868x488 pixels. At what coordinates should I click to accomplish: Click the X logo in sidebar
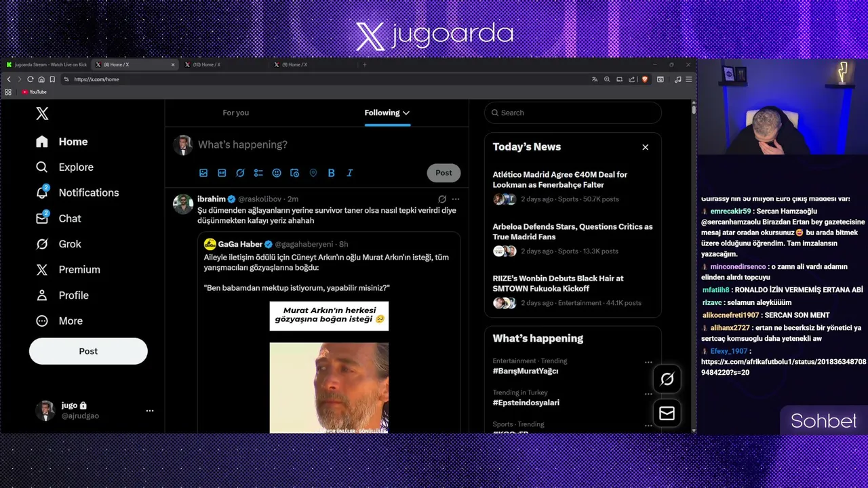42,113
